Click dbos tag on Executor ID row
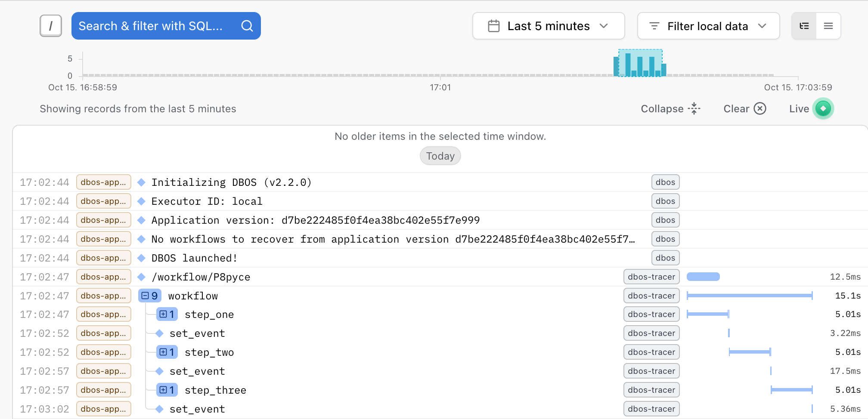Screen dimensions: 868x419 pyautogui.click(x=665, y=201)
